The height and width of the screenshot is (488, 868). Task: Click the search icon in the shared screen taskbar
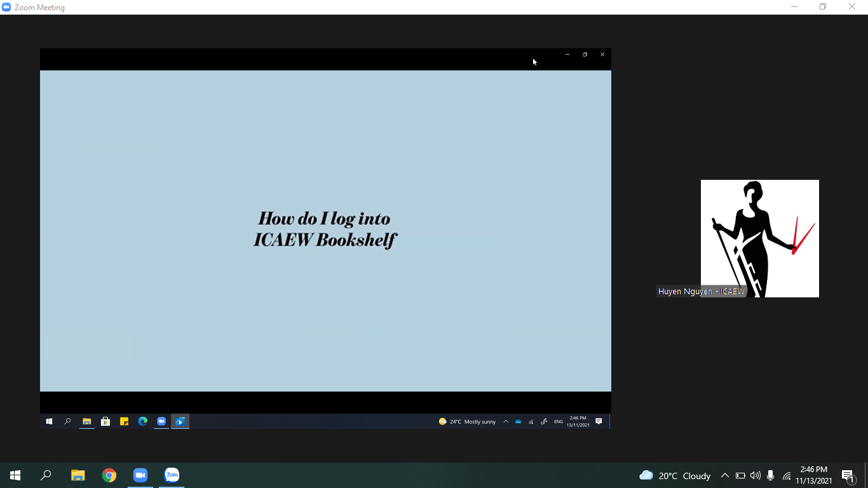pos(67,421)
